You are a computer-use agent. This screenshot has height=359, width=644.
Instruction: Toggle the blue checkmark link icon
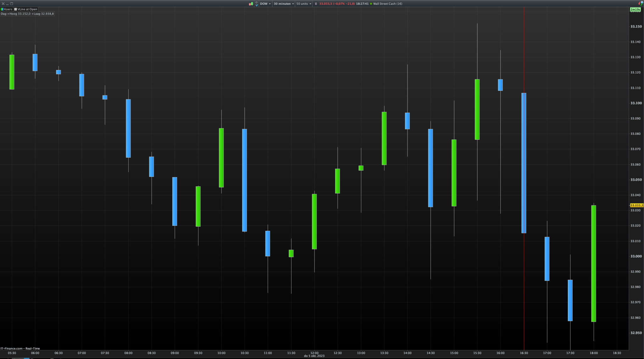pyautogui.click(x=257, y=5)
